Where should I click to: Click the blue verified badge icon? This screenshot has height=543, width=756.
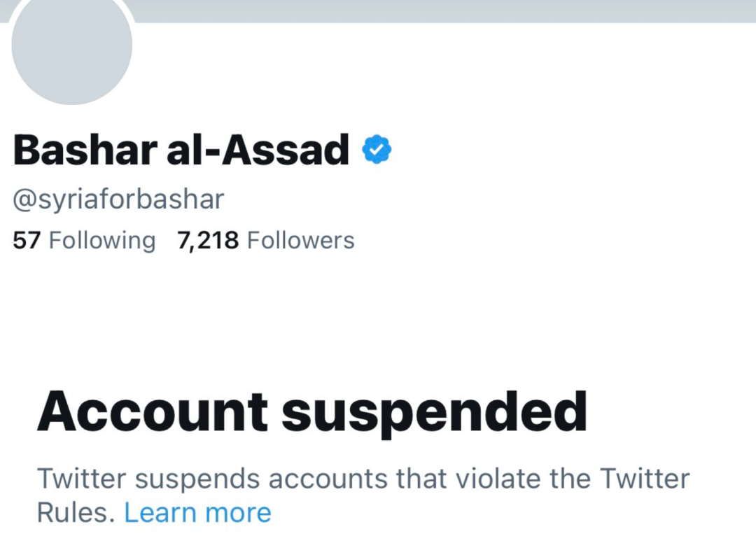point(377,150)
